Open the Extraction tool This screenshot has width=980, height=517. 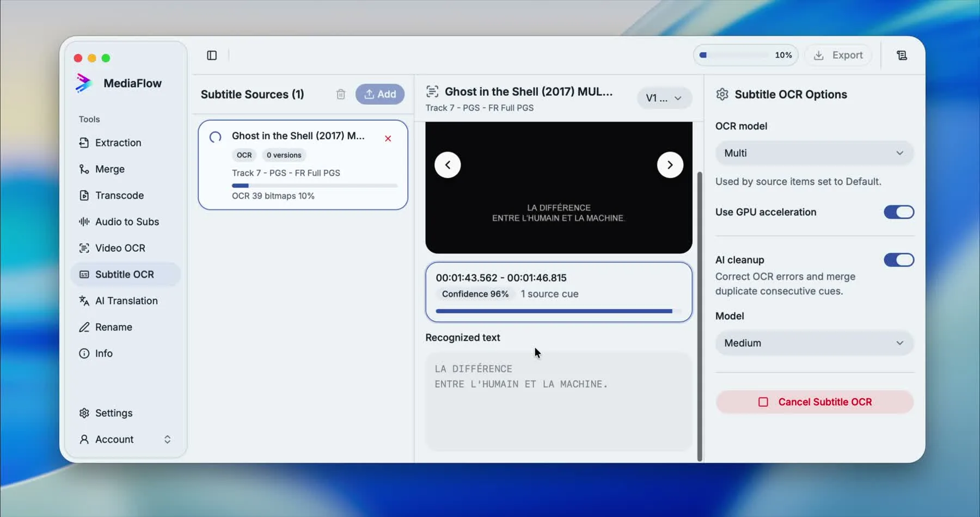(125, 143)
